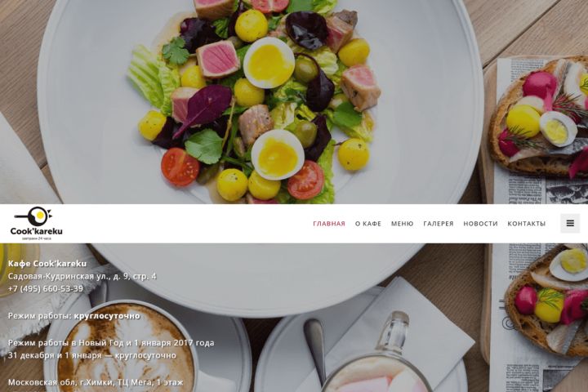The image size is (588, 392).
Task: Click the herring sandwich photo on newspaper
Action: point(539,116)
